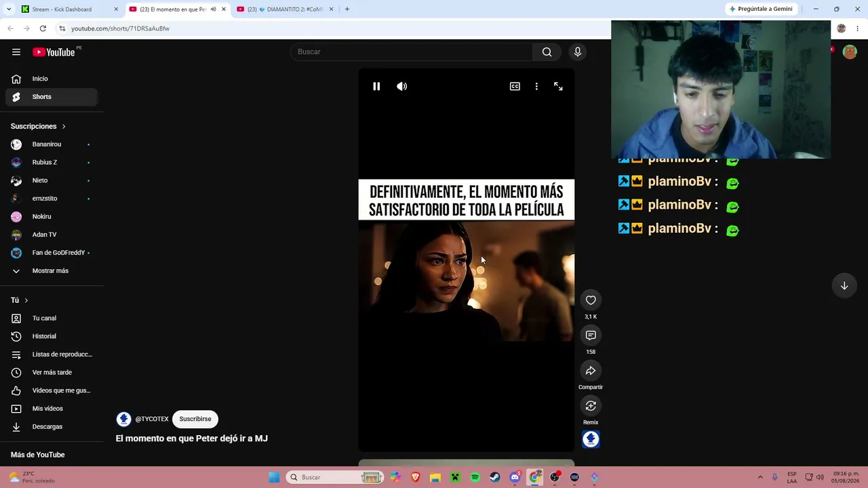Click the search magnifier button
This screenshot has width=868, height=488.
pos(547,52)
